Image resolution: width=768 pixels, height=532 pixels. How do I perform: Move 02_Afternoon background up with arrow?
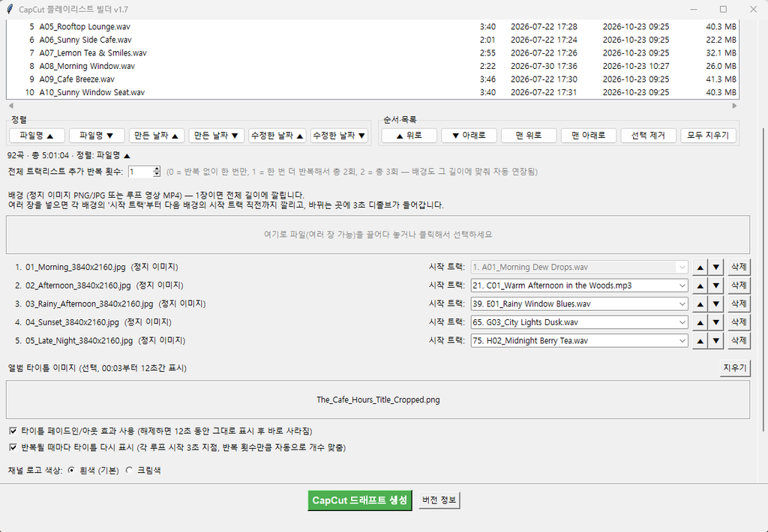pyautogui.click(x=700, y=285)
